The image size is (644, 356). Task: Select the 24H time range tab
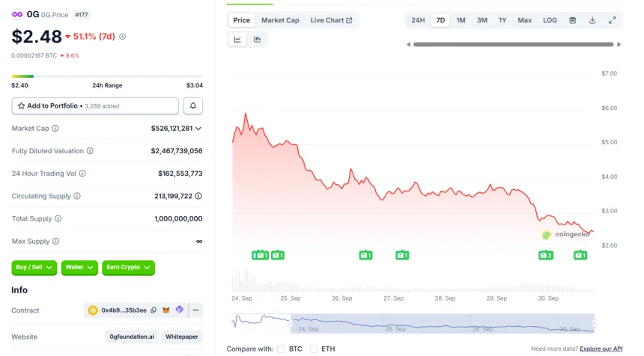click(418, 20)
